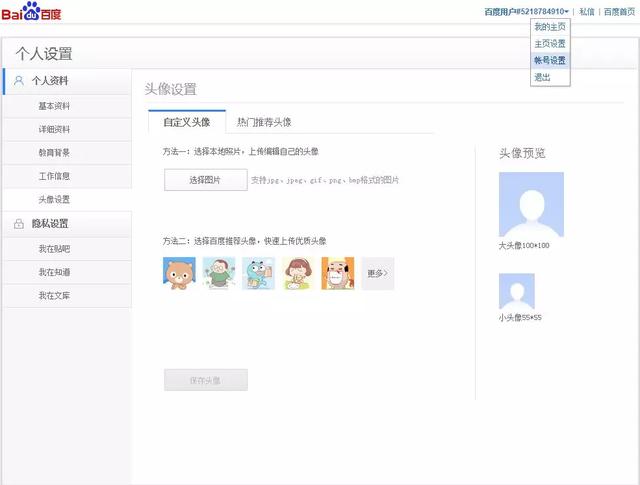This screenshot has height=485, width=640.
Task: Click the lock icon beside 隐私设置
Action: tap(19, 224)
